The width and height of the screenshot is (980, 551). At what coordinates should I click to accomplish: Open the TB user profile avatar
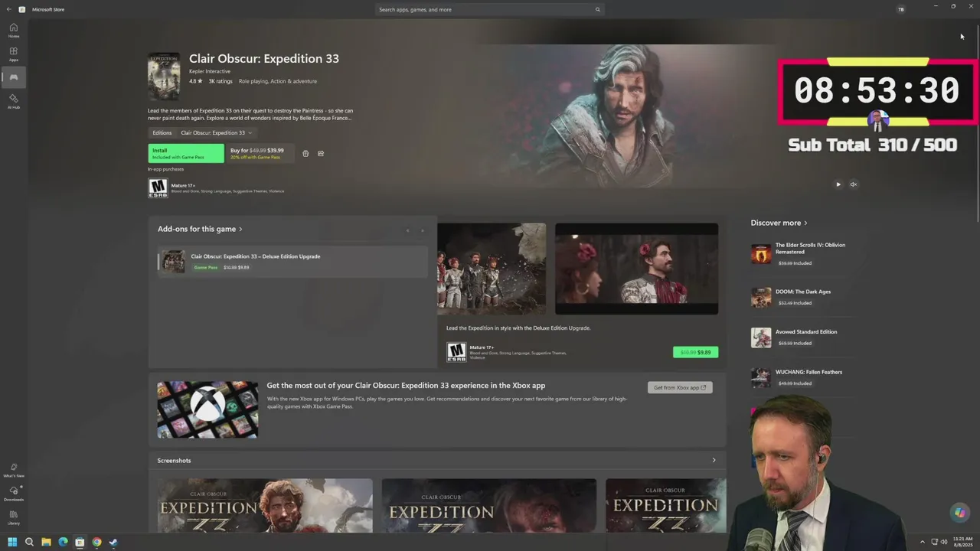pyautogui.click(x=900, y=9)
